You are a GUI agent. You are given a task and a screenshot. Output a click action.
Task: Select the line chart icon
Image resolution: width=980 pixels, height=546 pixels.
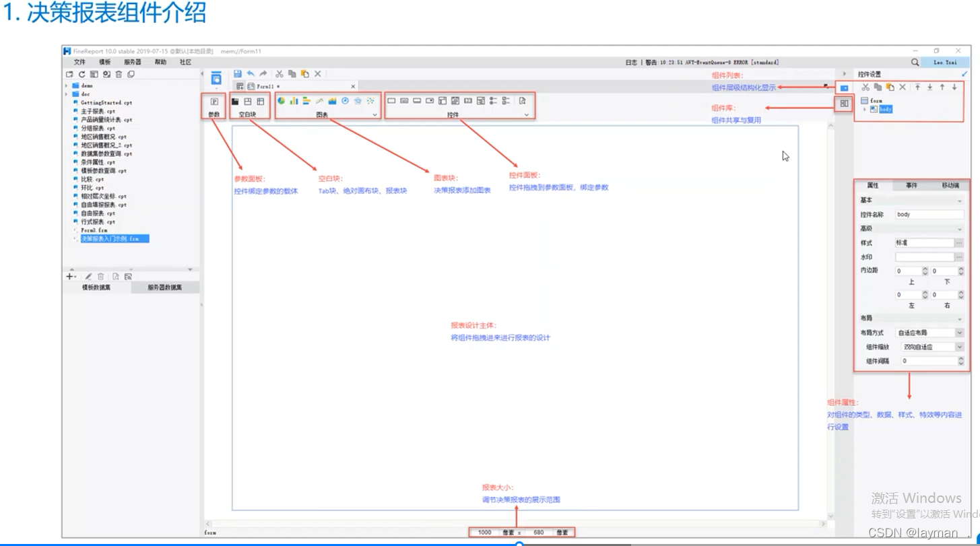coord(319,101)
